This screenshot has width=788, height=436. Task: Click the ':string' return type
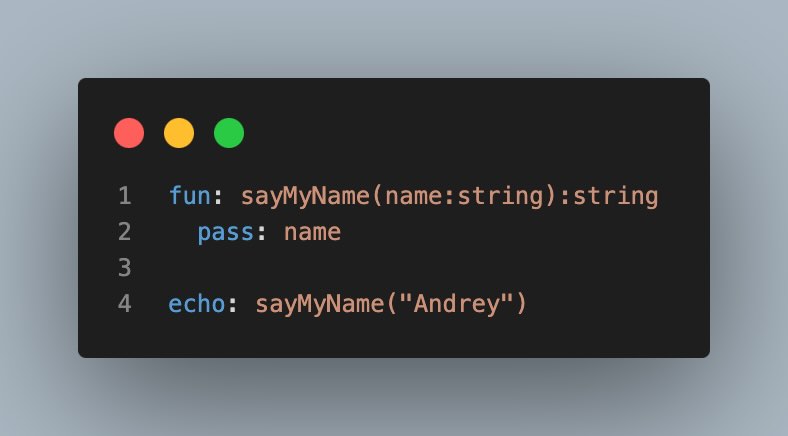(x=609, y=196)
